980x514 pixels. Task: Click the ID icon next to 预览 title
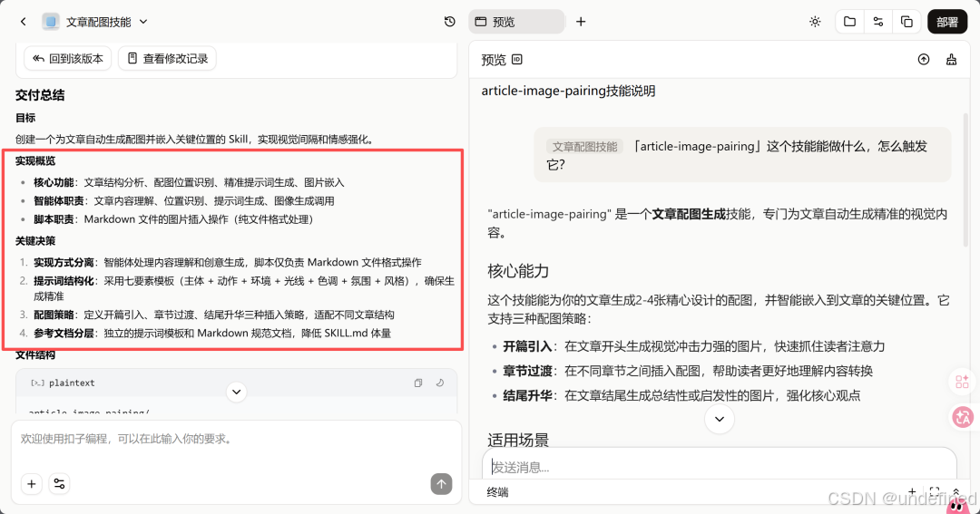pyautogui.click(x=517, y=59)
